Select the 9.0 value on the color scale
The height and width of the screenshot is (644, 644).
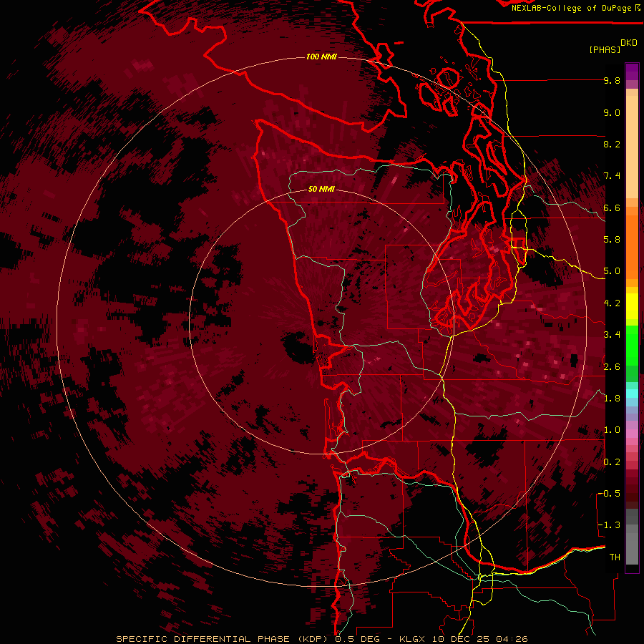coord(612,112)
